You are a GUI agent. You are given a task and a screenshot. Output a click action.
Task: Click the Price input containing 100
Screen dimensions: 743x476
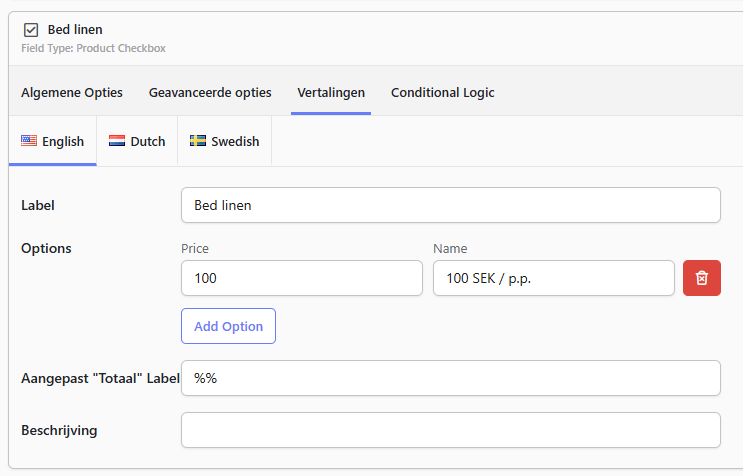point(302,278)
